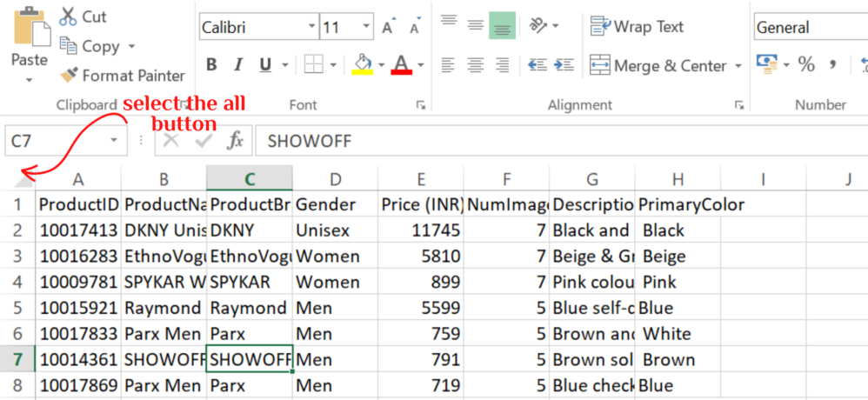This screenshot has width=868, height=400.
Task: Align text left in the cell
Action: point(449,65)
